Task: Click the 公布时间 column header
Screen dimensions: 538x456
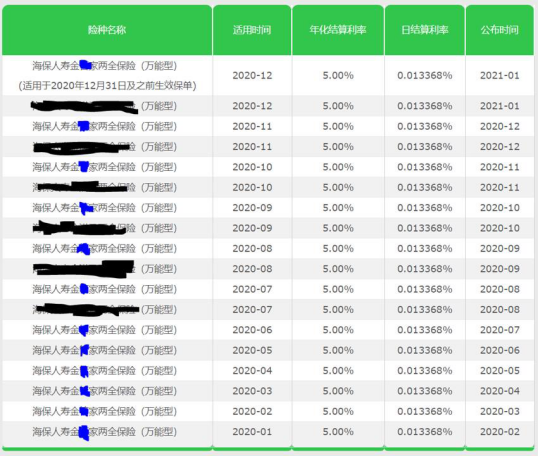Action: [x=500, y=30]
